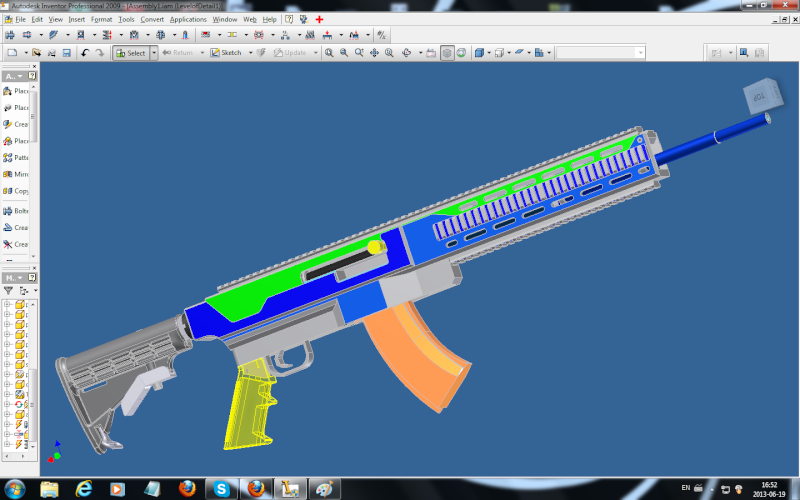Click the Undo arrow icon
This screenshot has height=500, width=800.
[x=85, y=52]
